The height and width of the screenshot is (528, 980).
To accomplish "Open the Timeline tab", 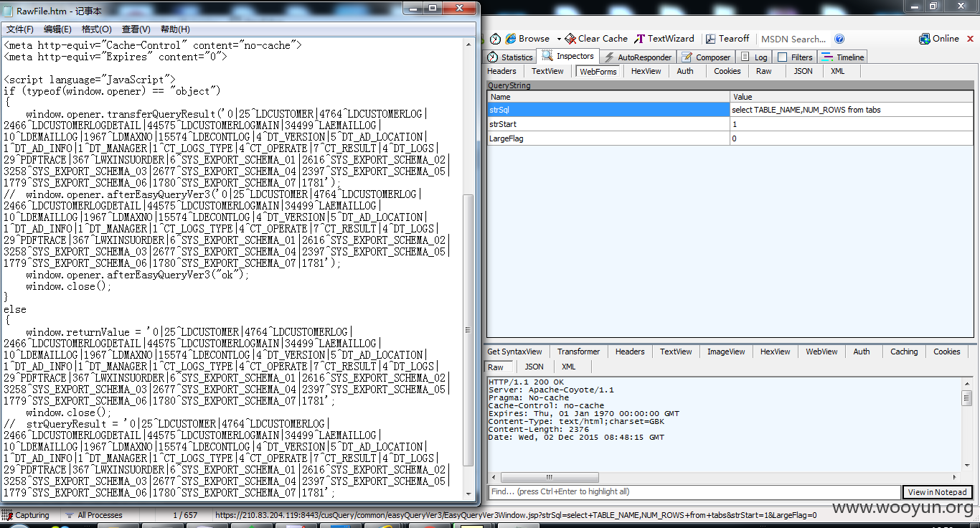I will tap(843, 57).
